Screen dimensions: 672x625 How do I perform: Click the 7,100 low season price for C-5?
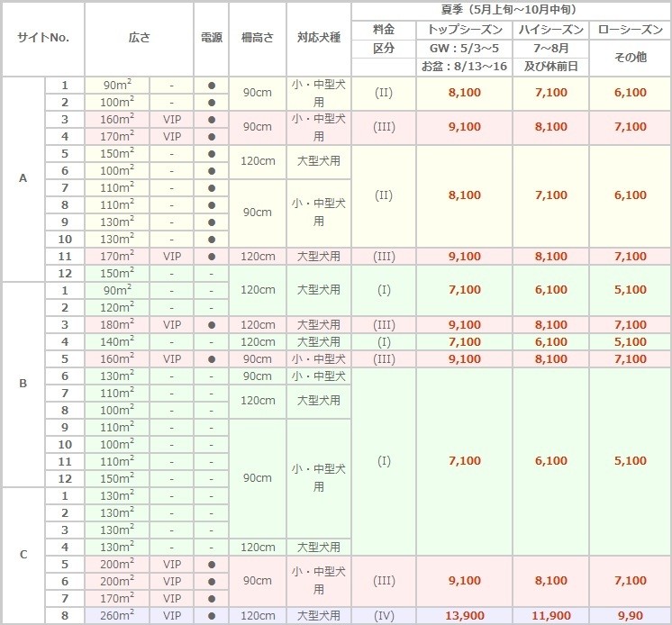coord(631,581)
